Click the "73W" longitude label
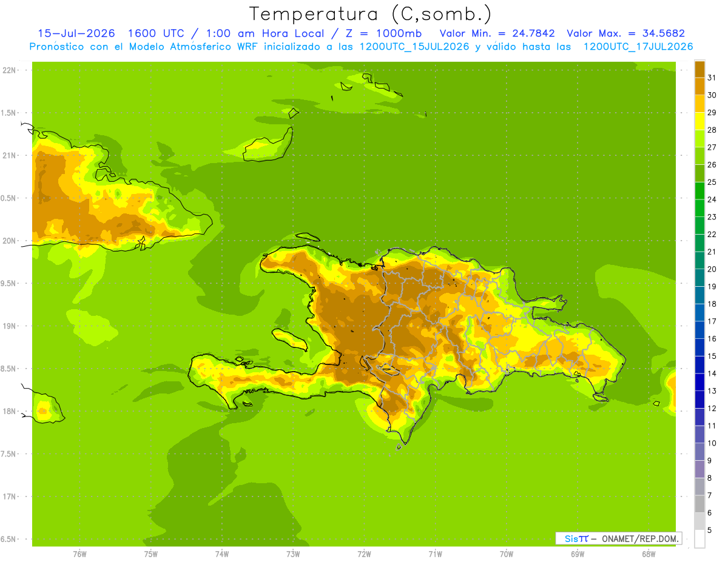 click(293, 554)
